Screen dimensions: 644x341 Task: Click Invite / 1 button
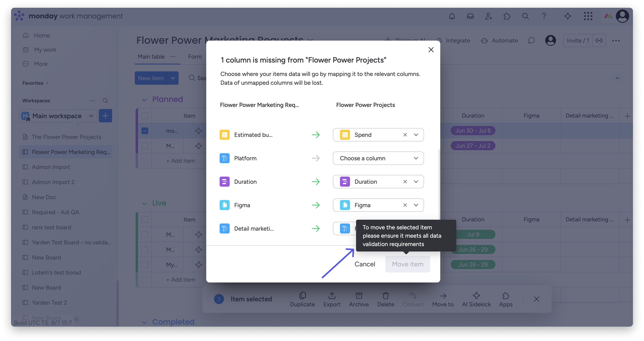[x=578, y=40]
